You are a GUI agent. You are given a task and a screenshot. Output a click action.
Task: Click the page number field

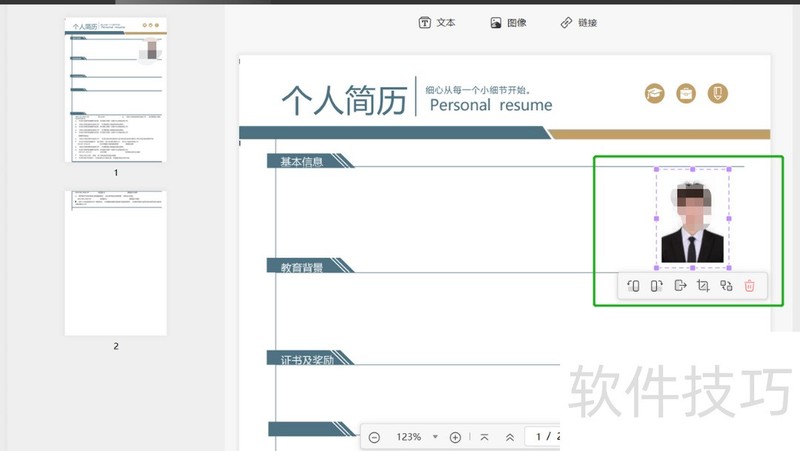point(543,437)
